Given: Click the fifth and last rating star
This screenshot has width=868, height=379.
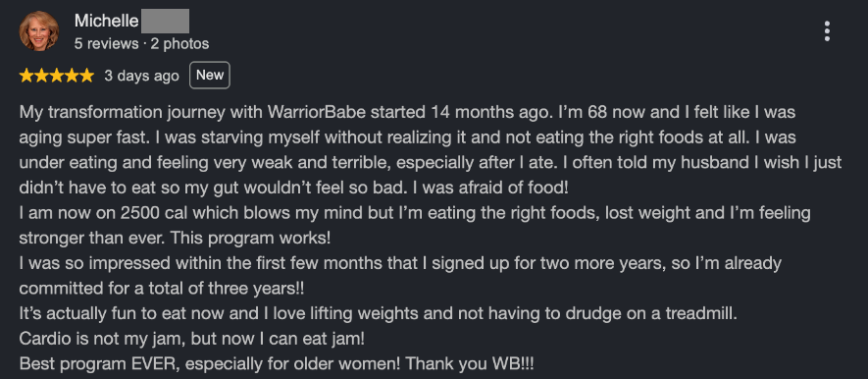Looking at the screenshot, I should pyautogui.click(x=86, y=76).
